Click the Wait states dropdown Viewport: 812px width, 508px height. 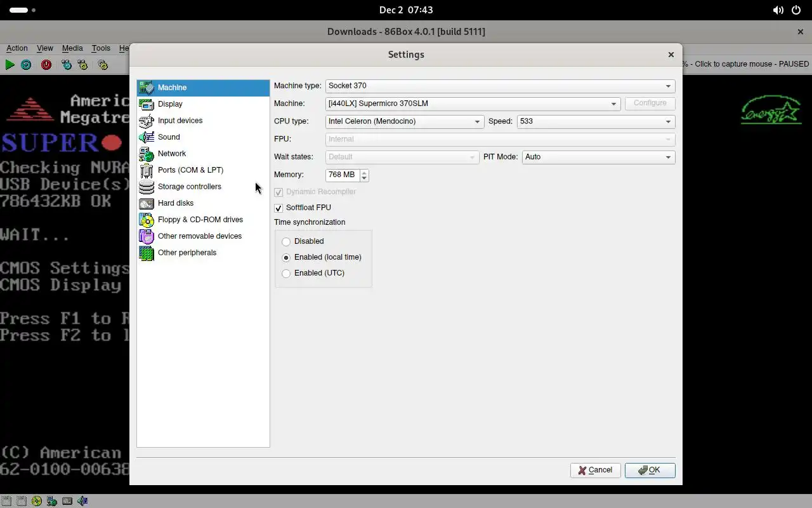pos(402,157)
